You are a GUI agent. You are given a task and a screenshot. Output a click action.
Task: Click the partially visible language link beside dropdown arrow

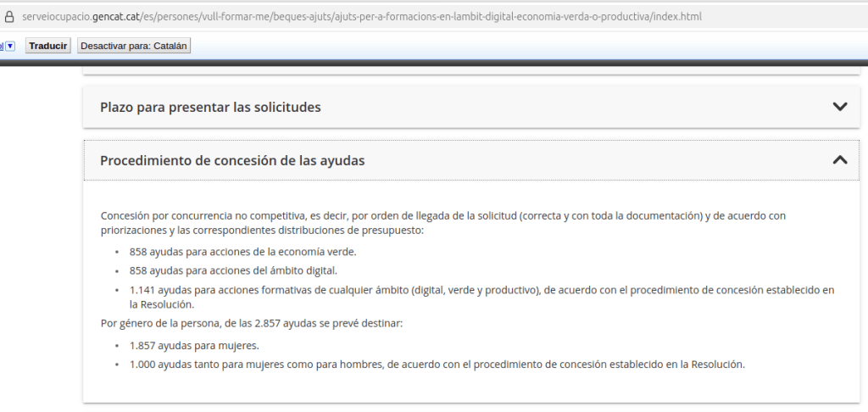coord(2,46)
